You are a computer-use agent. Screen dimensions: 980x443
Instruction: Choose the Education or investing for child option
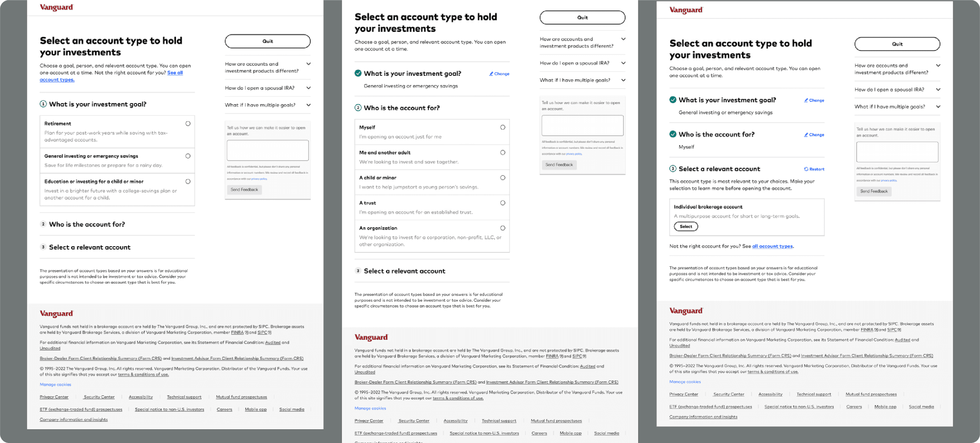188,181
